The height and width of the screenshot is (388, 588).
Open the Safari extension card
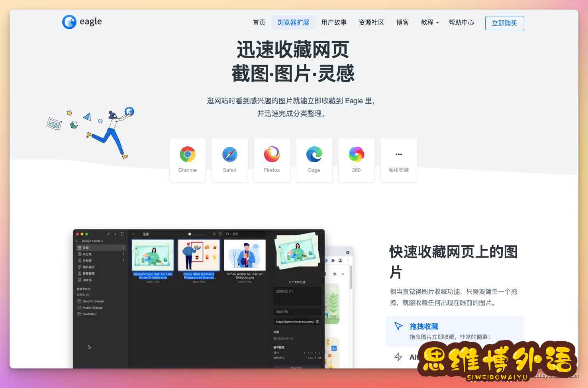(x=230, y=160)
